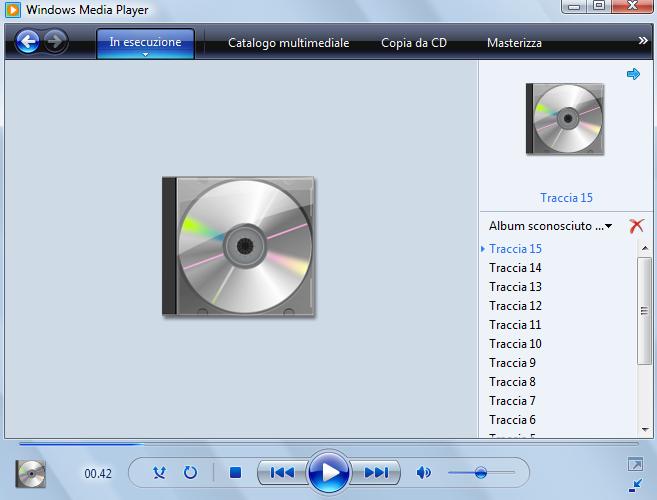This screenshot has width=657, height=500.
Task: Toggle repeat playback mode
Action: point(190,473)
